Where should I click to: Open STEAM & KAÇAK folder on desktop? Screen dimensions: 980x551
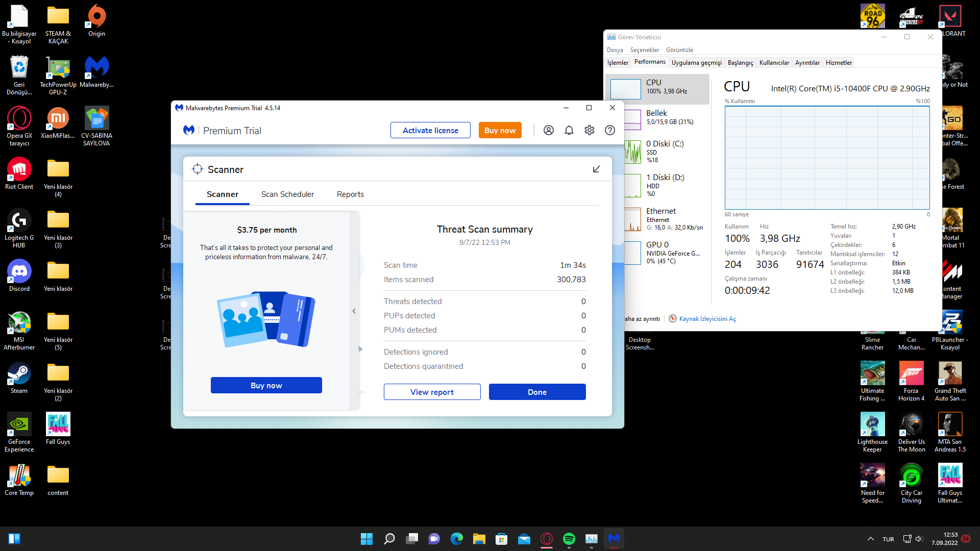pyautogui.click(x=58, y=24)
